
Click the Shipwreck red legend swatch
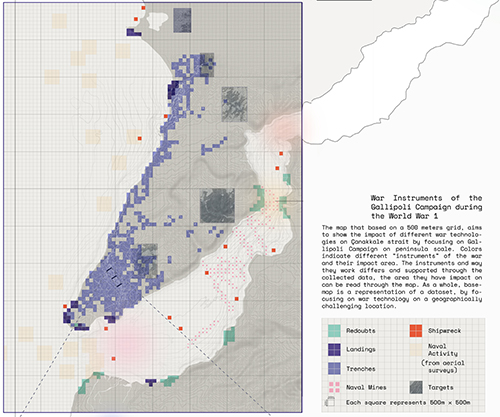point(416,331)
